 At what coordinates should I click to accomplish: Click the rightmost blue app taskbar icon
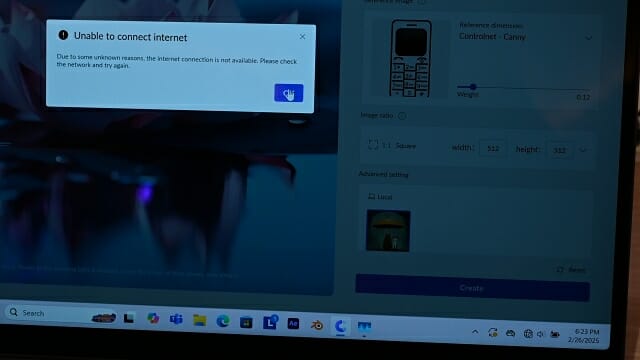coord(364,327)
